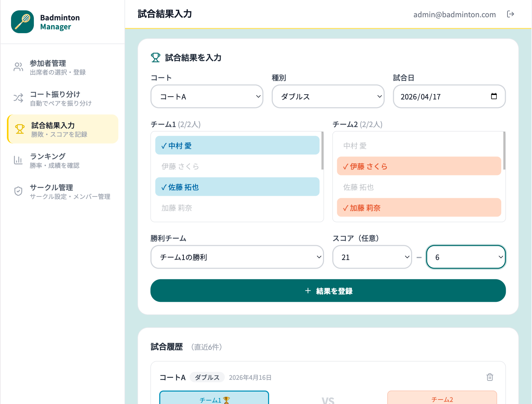The height and width of the screenshot is (404, 532).
Task: Select 佐藤 拓也 in チーム2 list
Action: tap(419, 187)
